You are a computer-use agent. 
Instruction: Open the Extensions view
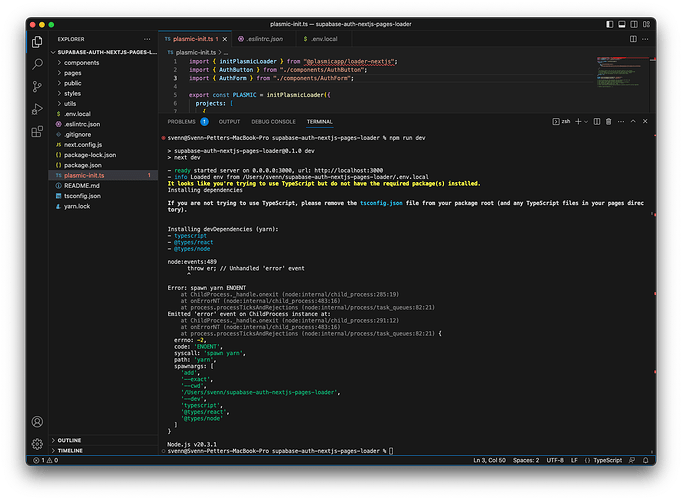pos(37,131)
